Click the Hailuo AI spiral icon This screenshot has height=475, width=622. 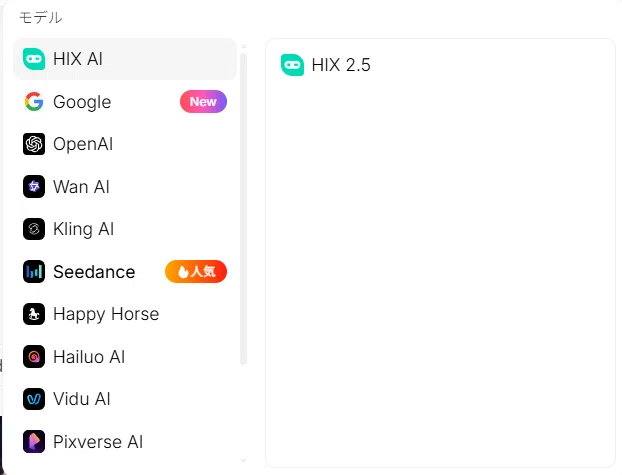[34, 357]
